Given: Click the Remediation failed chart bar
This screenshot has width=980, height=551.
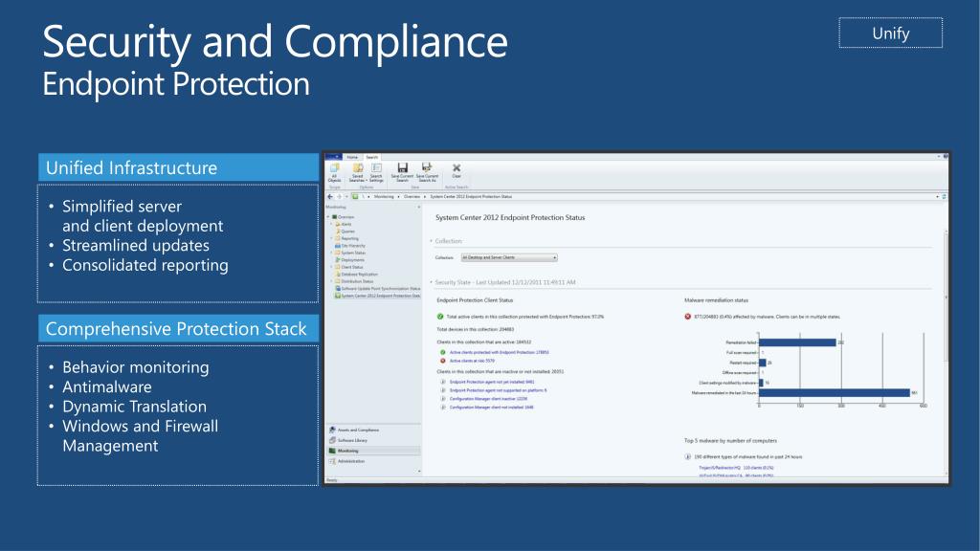Looking at the screenshot, I should [797, 342].
